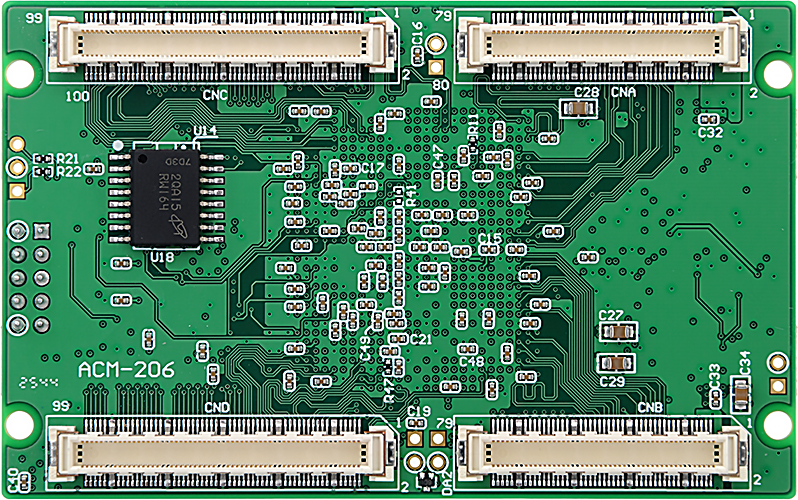This screenshot has height=500, width=798.
Task: Click the ACM-206 board label
Action: 126,371
